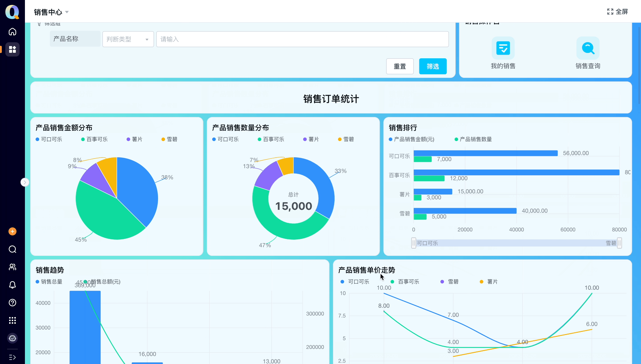The height and width of the screenshot is (364, 641).
Task: Toggle 薯片 legend in 产品销售单价走势
Action: (489, 282)
